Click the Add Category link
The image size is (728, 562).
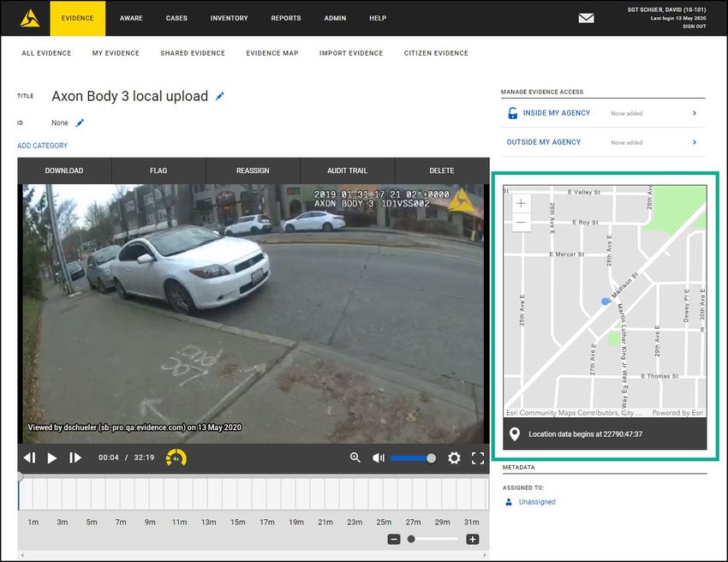click(x=42, y=146)
